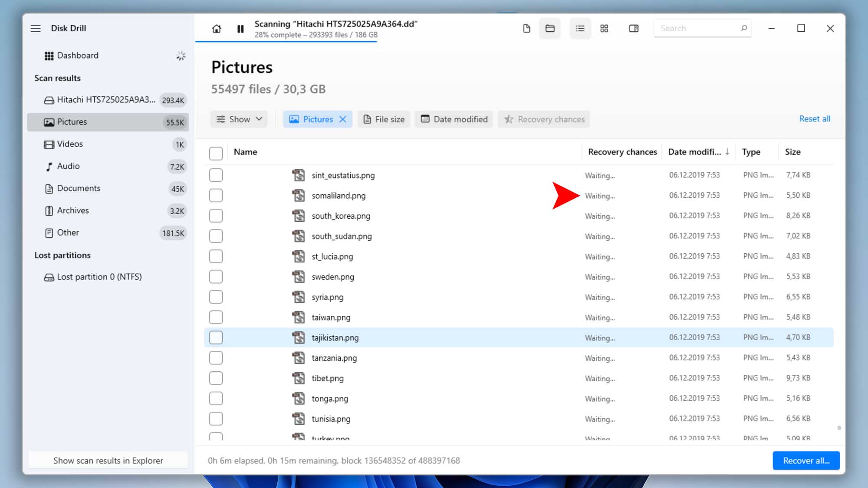This screenshot has height=488, width=868.
Task: Click Show scan results in Explorer
Action: (x=108, y=461)
